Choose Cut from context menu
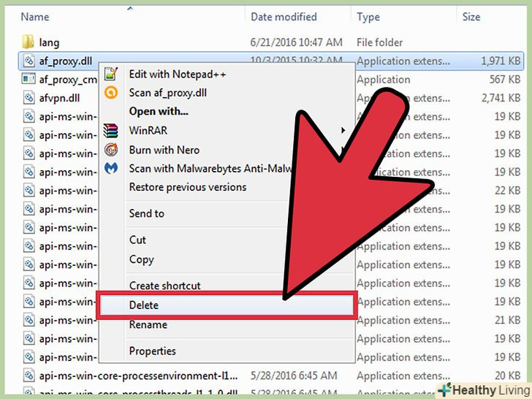 [137, 240]
